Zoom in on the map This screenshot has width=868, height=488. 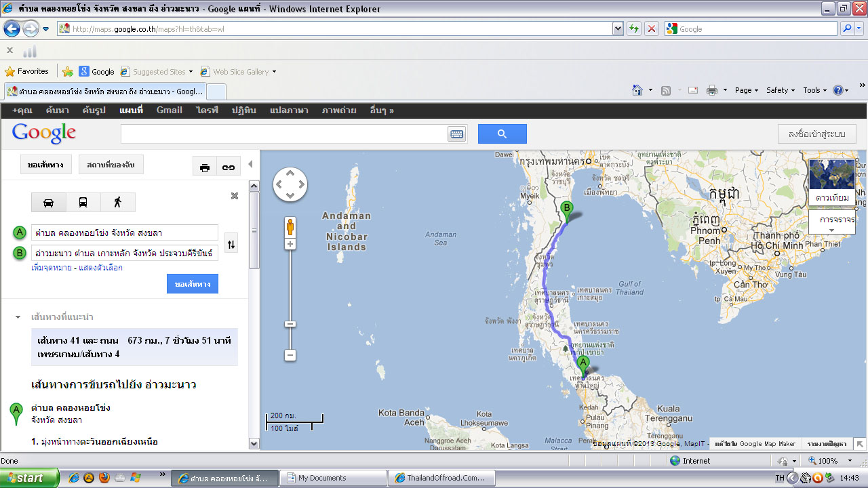(290, 244)
